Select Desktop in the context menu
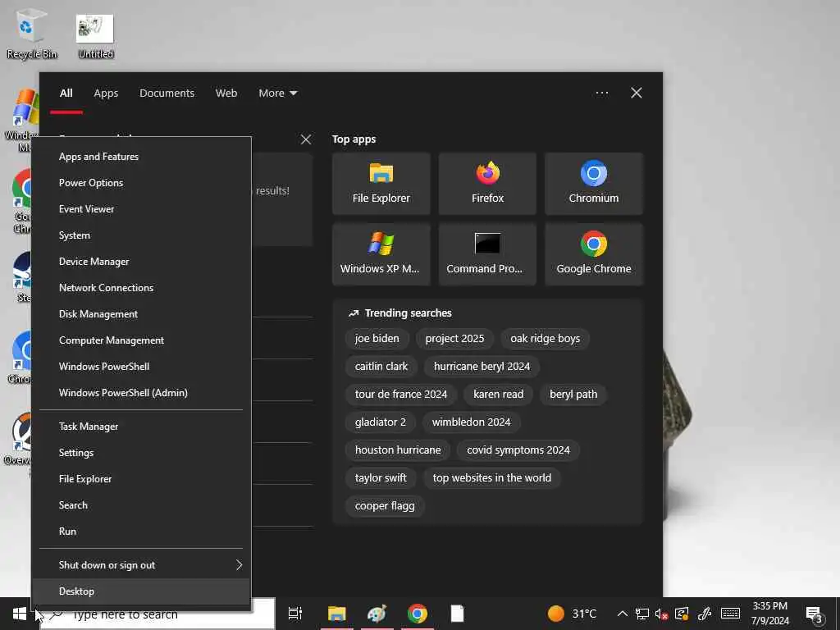 tap(141, 591)
